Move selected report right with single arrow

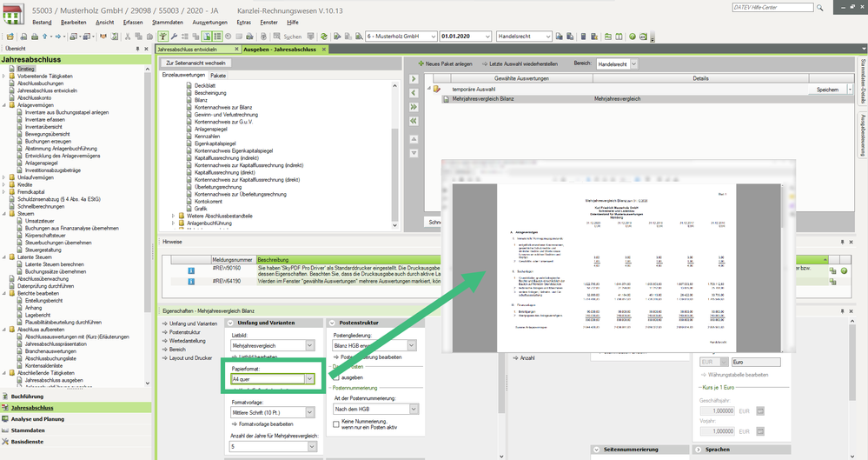414,79
